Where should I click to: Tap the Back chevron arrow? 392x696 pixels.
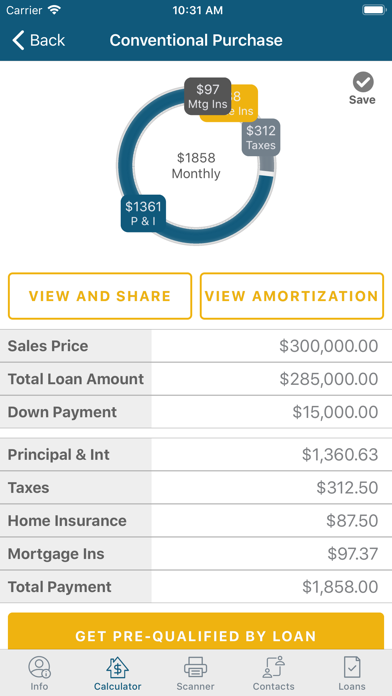pyautogui.click(x=18, y=40)
